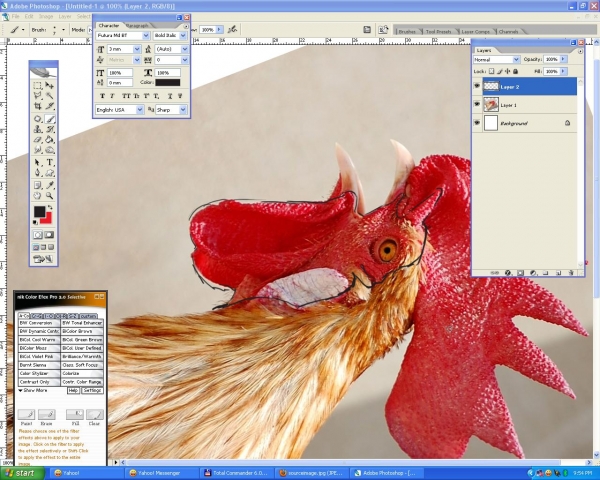Open the tracking dropdown showing 0

(184, 60)
